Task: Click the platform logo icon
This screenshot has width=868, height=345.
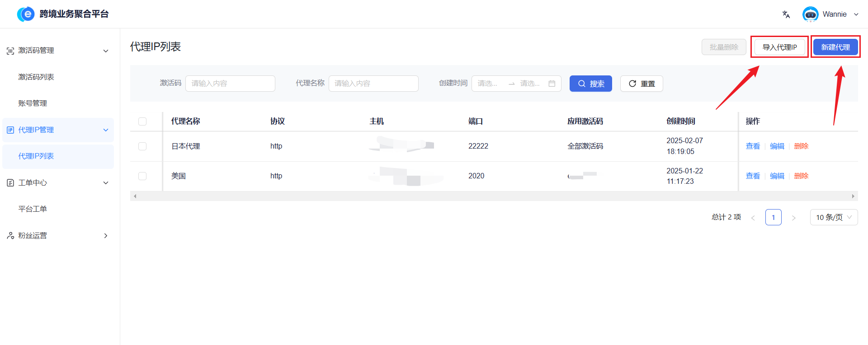Action: click(x=26, y=14)
